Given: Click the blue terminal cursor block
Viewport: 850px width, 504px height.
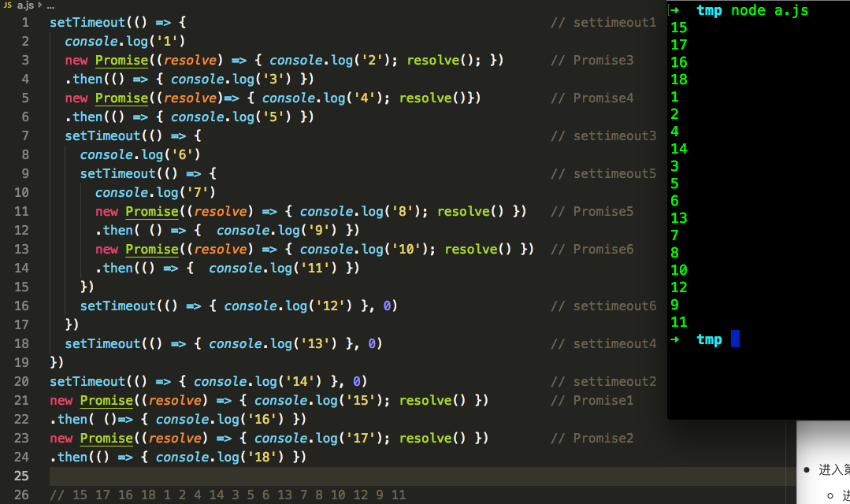Looking at the screenshot, I should 735,339.
